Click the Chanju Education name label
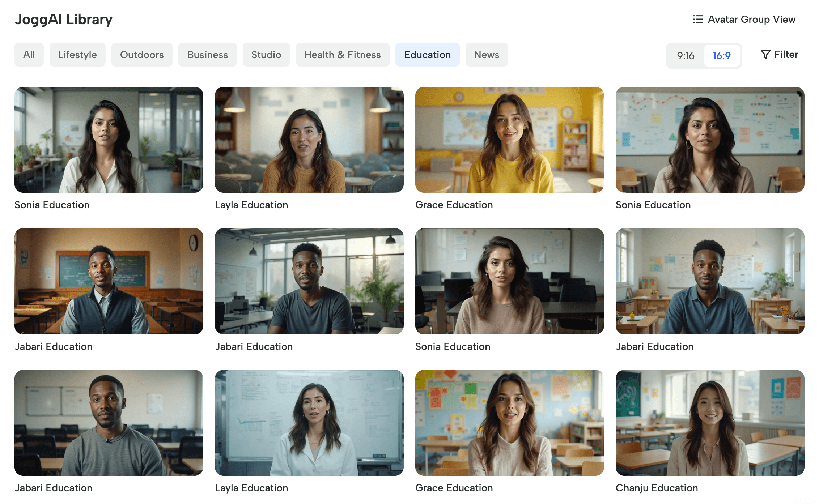819x504 pixels. tap(657, 488)
